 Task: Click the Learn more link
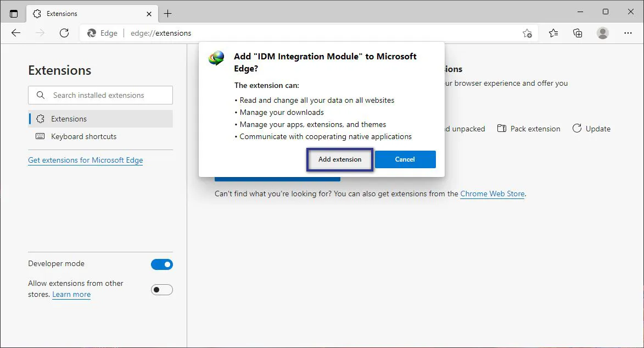[x=71, y=294]
